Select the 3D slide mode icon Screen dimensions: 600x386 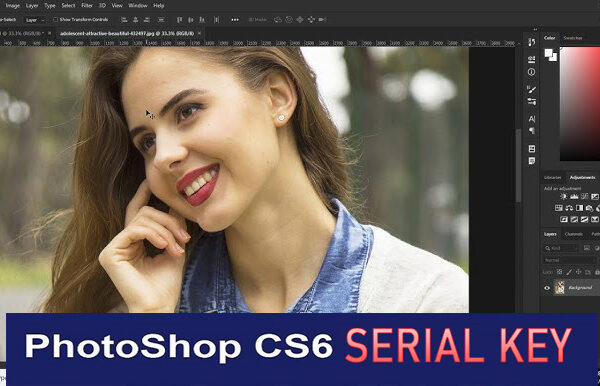tap(311, 20)
